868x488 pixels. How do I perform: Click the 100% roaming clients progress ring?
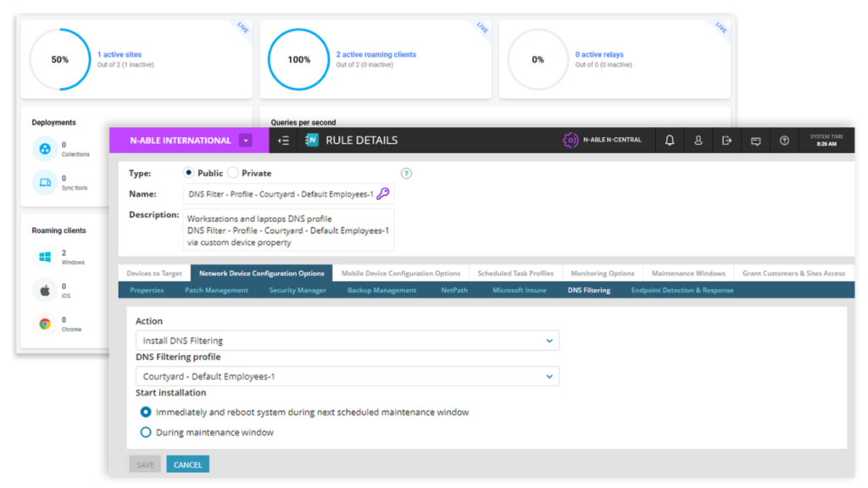[299, 59]
